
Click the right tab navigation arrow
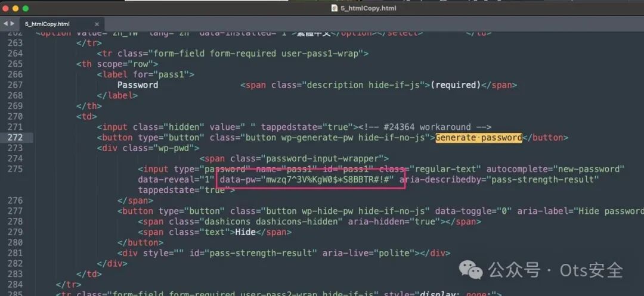(13, 24)
